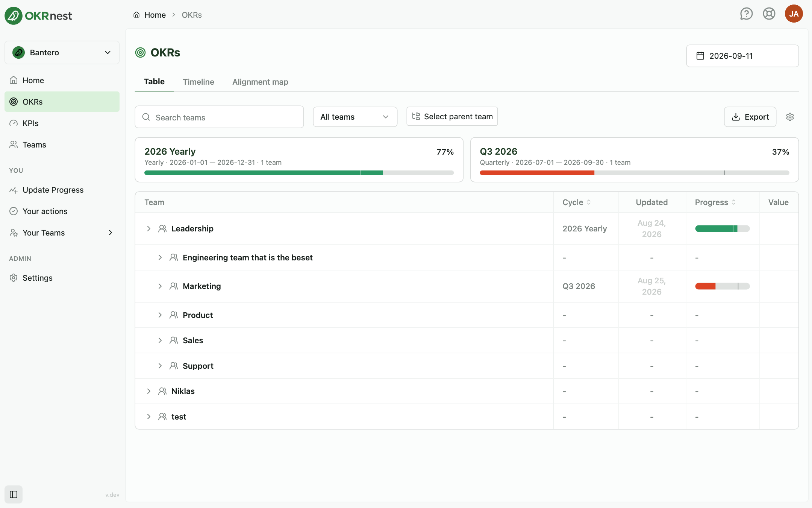Open Teams in sidebar
Image resolution: width=812 pixels, height=508 pixels.
pos(62,144)
